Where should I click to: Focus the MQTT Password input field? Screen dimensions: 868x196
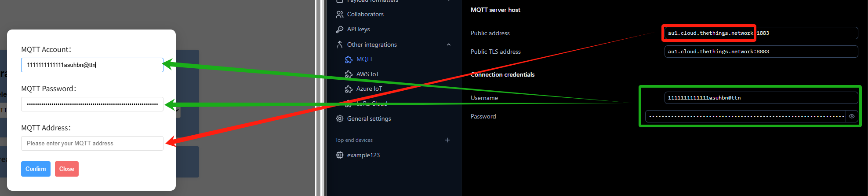(92, 104)
